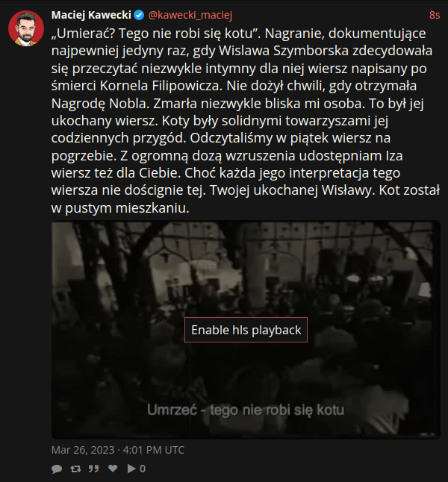Screen dimensions: 448x482
Task: Click the dark video preview image
Action: [x=246, y=330]
